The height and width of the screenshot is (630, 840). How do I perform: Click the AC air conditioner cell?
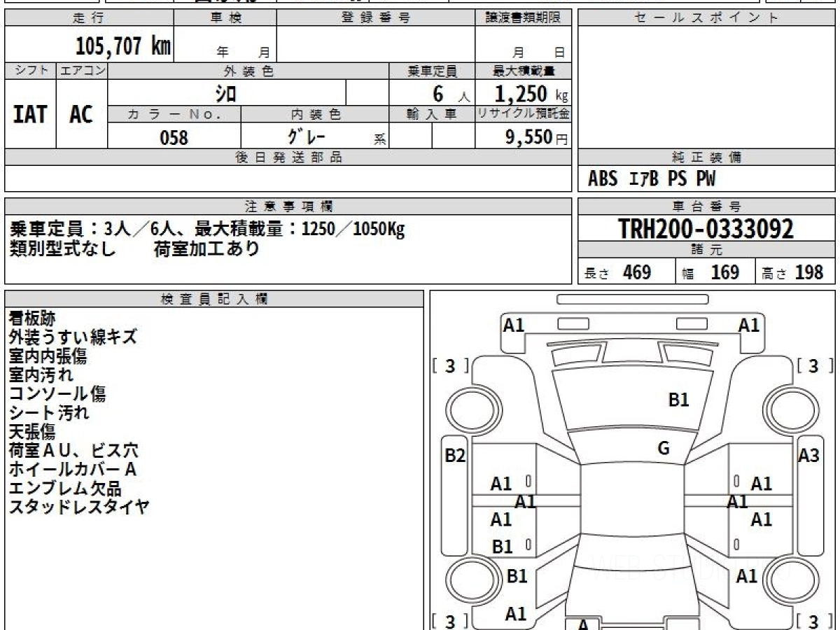81,115
